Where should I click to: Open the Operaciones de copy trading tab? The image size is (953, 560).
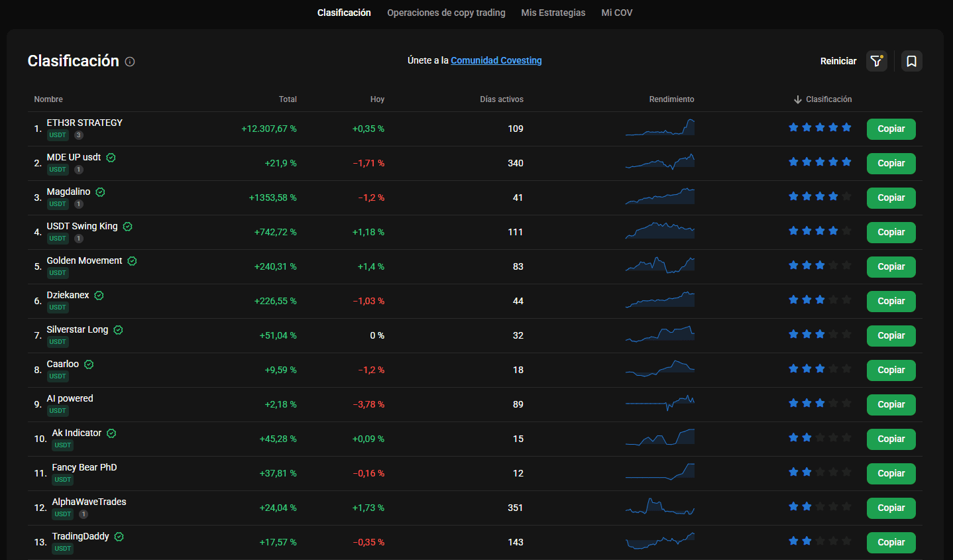tap(446, 13)
